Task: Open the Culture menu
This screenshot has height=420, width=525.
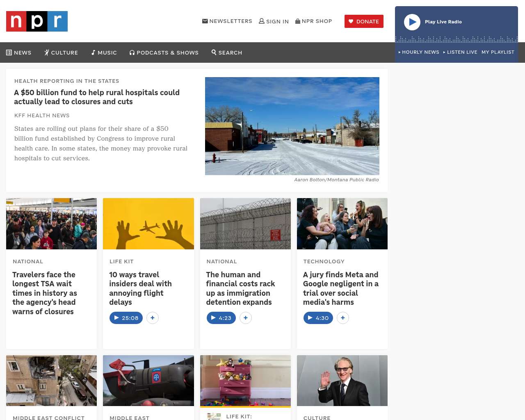Action: pyautogui.click(x=61, y=52)
